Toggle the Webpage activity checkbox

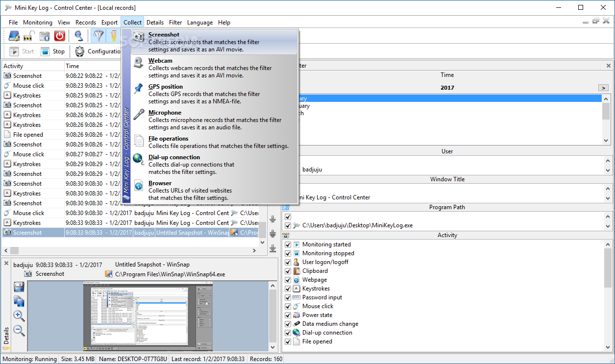(288, 280)
